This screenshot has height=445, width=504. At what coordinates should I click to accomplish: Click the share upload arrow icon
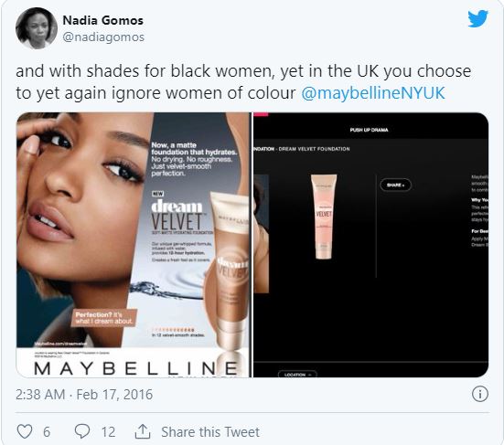pos(143,431)
